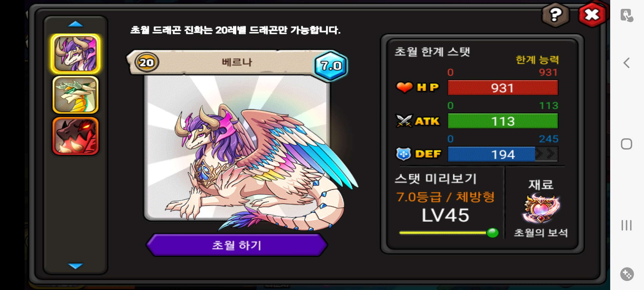Tap the Android back chevron
The image size is (644, 290).
tap(627, 63)
